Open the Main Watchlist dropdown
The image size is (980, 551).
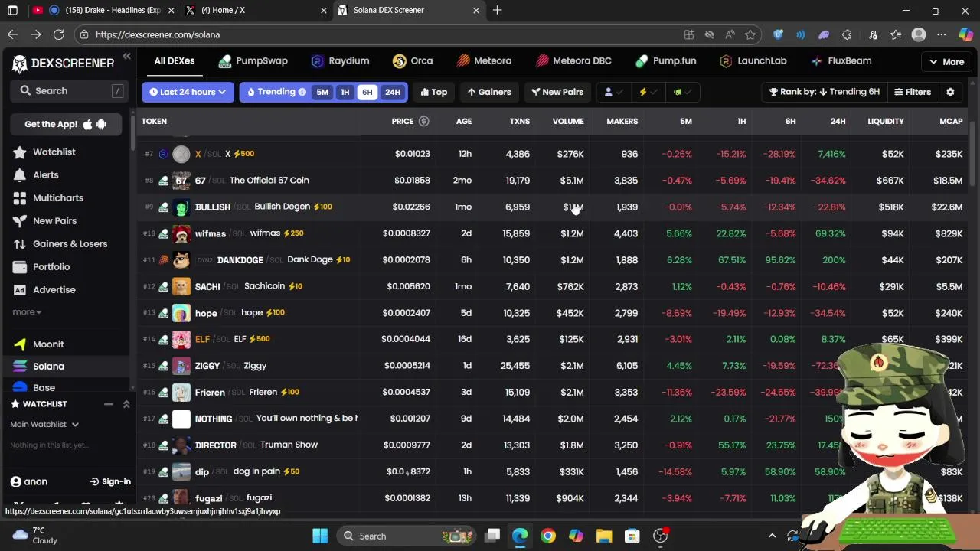(x=44, y=424)
